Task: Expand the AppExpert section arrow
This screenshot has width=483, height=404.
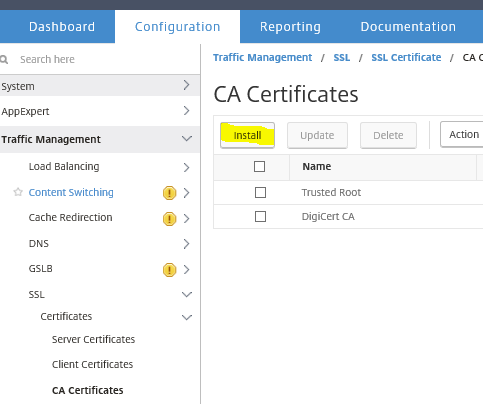Action: click(186, 111)
